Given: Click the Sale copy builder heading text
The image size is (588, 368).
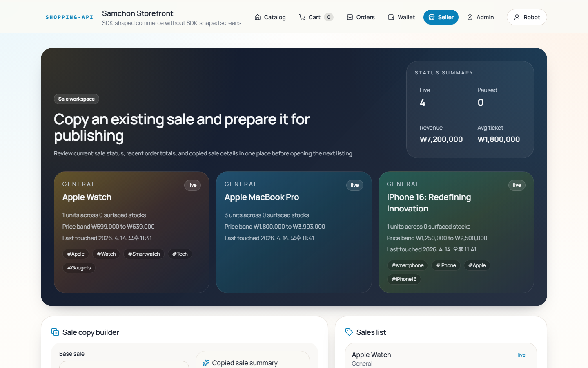Looking at the screenshot, I should pos(91,332).
